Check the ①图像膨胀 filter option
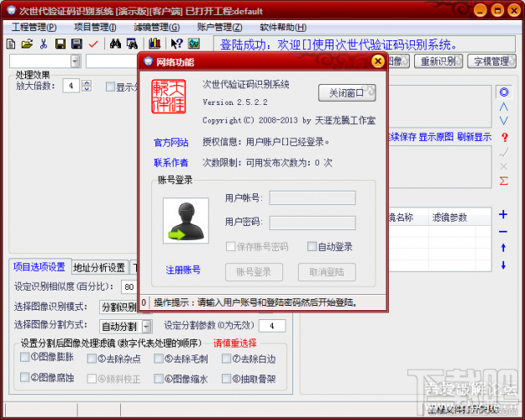The image size is (525, 420). coord(24,357)
